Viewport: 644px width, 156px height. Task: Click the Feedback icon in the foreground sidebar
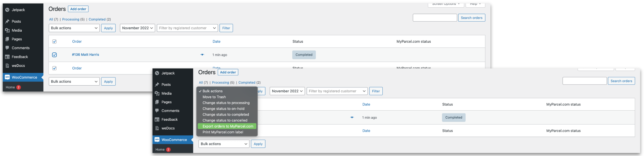point(157,120)
